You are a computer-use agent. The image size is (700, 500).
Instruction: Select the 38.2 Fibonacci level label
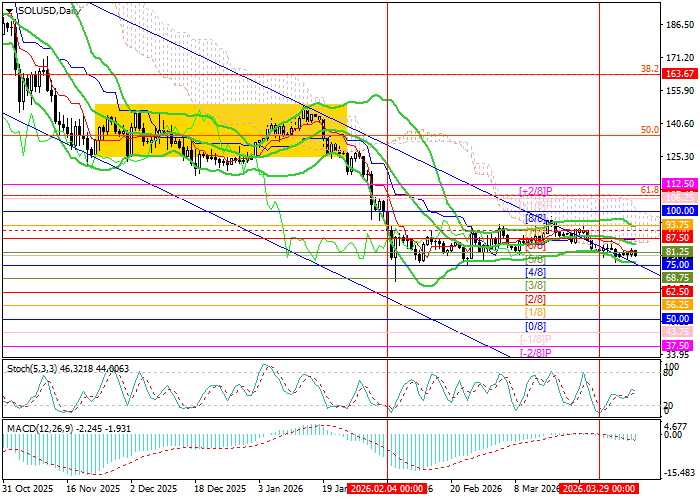[x=648, y=69]
